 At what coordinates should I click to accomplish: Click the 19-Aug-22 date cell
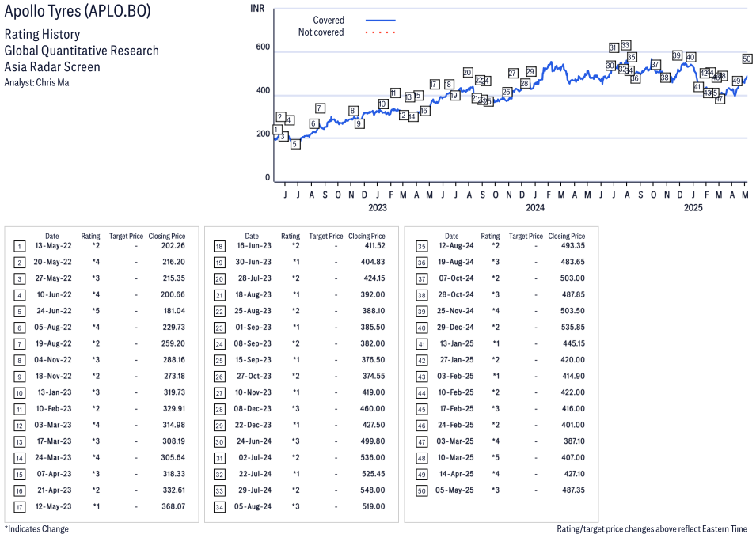pyautogui.click(x=54, y=343)
